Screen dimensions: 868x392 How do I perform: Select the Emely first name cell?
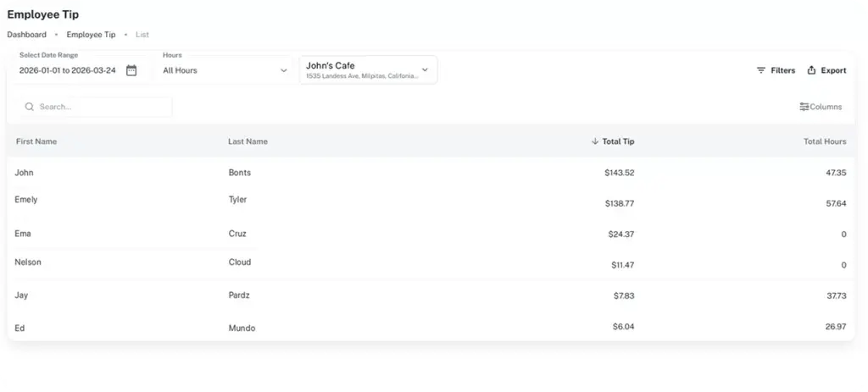point(26,200)
